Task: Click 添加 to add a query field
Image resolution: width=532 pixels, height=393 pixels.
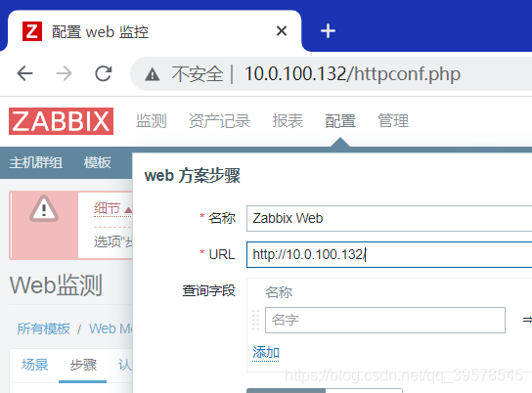Action: click(266, 353)
